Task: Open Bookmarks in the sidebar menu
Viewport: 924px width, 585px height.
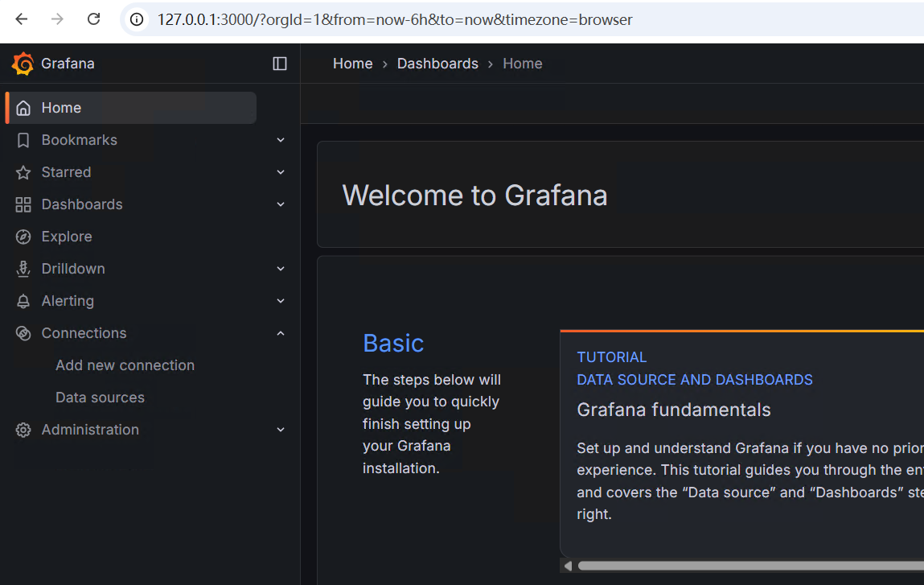Action: (79, 140)
